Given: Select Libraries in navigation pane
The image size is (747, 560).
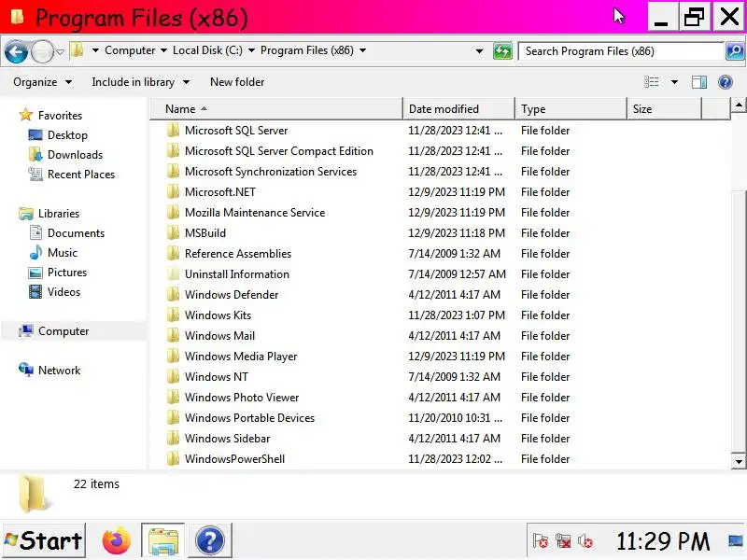Looking at the screenshot, I should pos(59,214).
